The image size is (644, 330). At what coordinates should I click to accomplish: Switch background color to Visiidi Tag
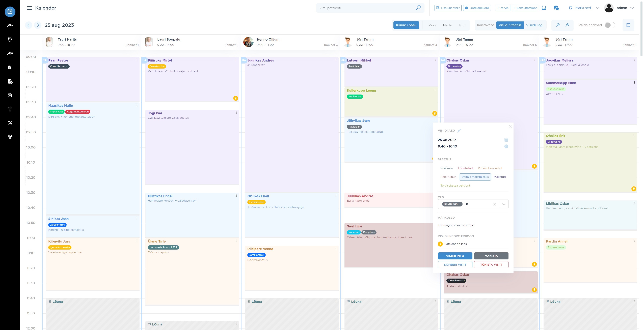(534, 25)
